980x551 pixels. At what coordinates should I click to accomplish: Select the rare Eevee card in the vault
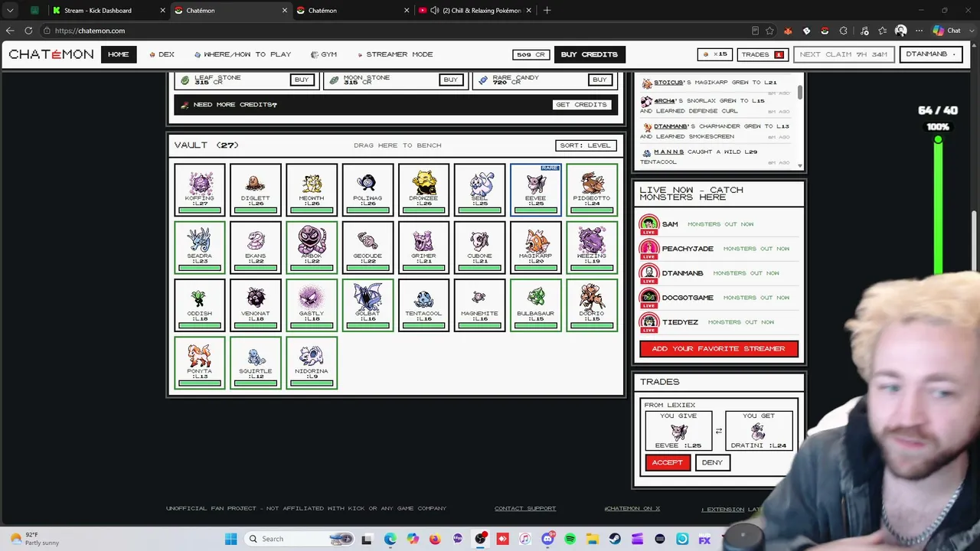536,190
